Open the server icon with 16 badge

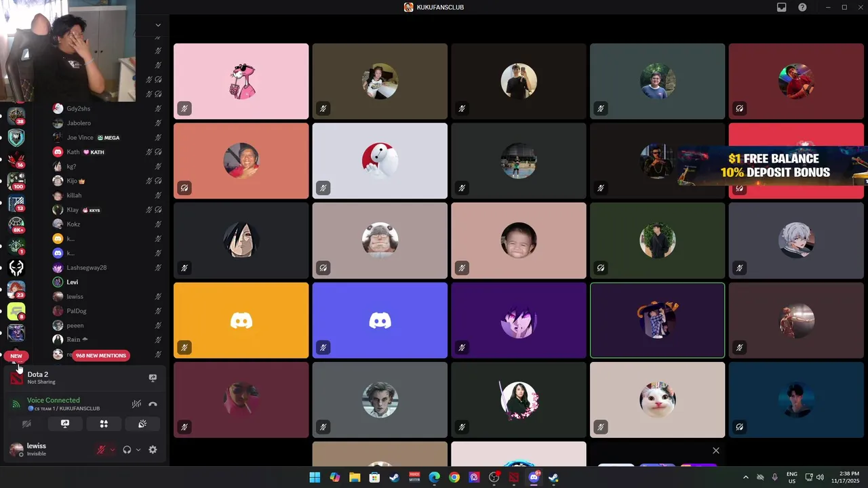16,159
